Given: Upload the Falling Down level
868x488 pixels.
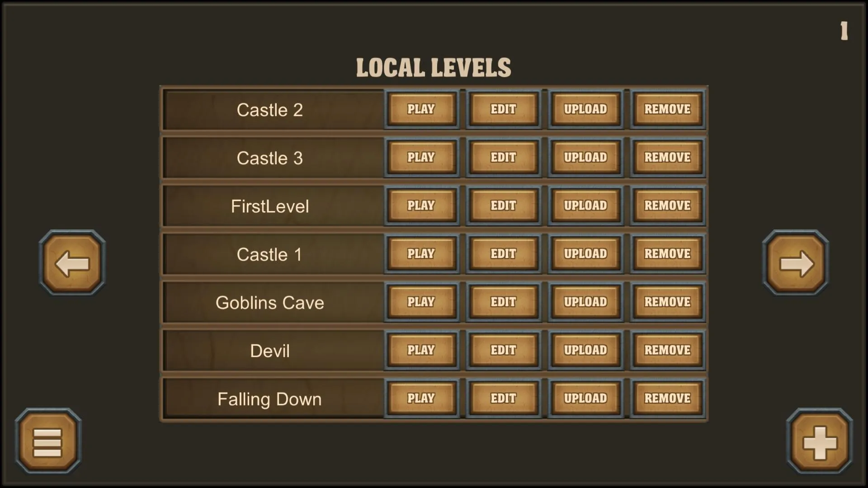Looking at the screenshot, I should [585, 398].
